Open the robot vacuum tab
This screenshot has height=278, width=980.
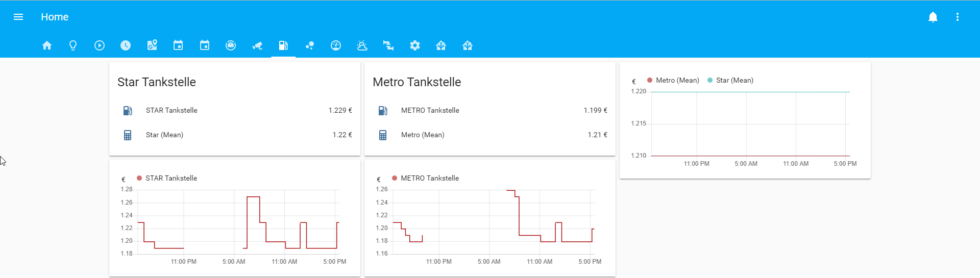pos(231,45)
